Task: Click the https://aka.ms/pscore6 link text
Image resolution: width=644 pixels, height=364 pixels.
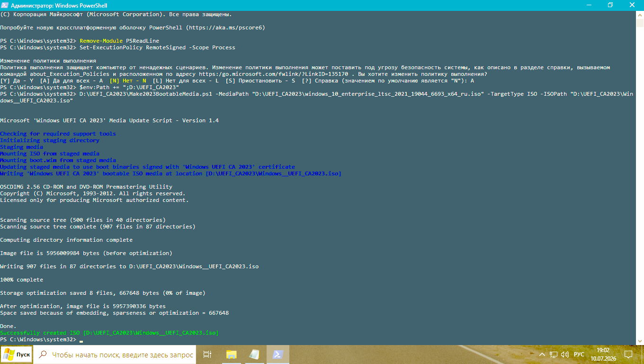Action: click(x=225, y=27)
